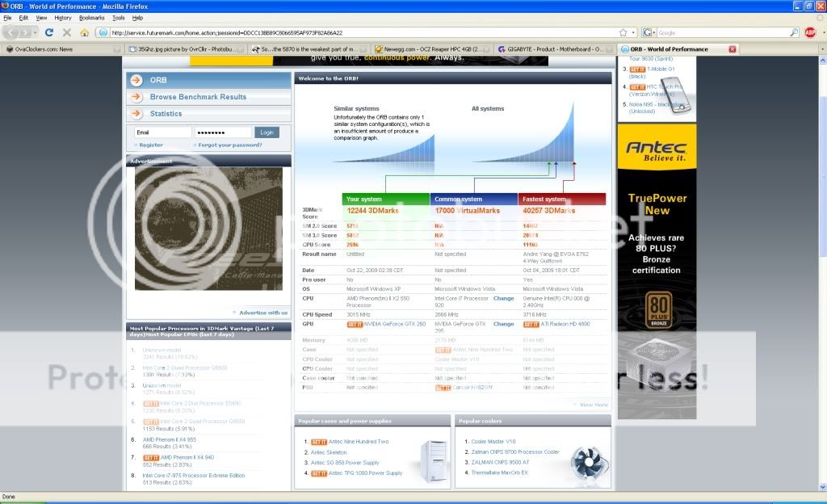Open the list all tabs dropdown

pyautogui.click(x=821, y=49)
